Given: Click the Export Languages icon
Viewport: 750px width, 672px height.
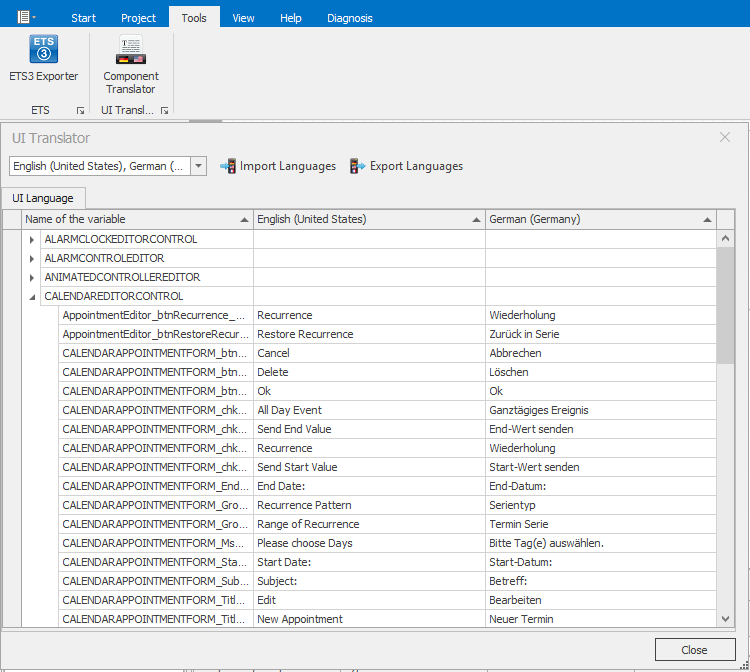Looking at the screenshot, I should click(x=357, y=166).
